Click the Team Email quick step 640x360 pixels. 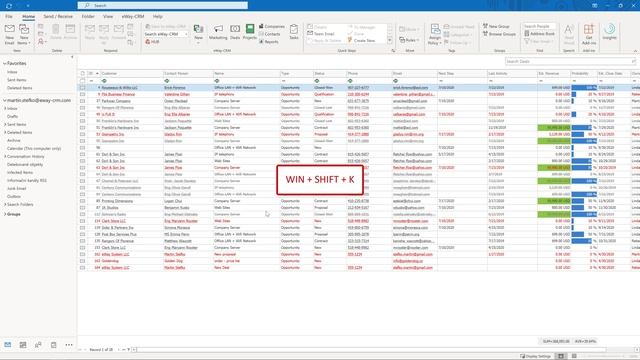coord(321,34)
